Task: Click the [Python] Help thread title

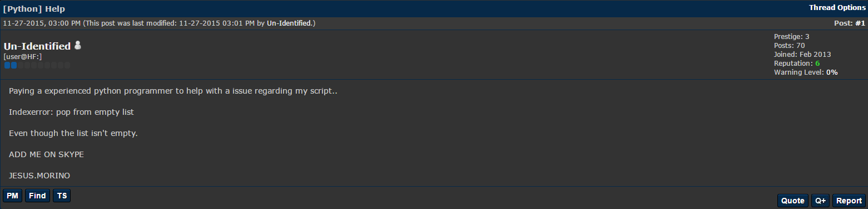Action: coord(34,9)
